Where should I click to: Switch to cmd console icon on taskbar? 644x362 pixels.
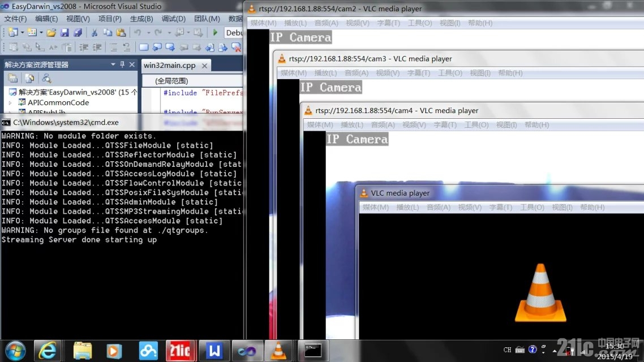[312, 351]
